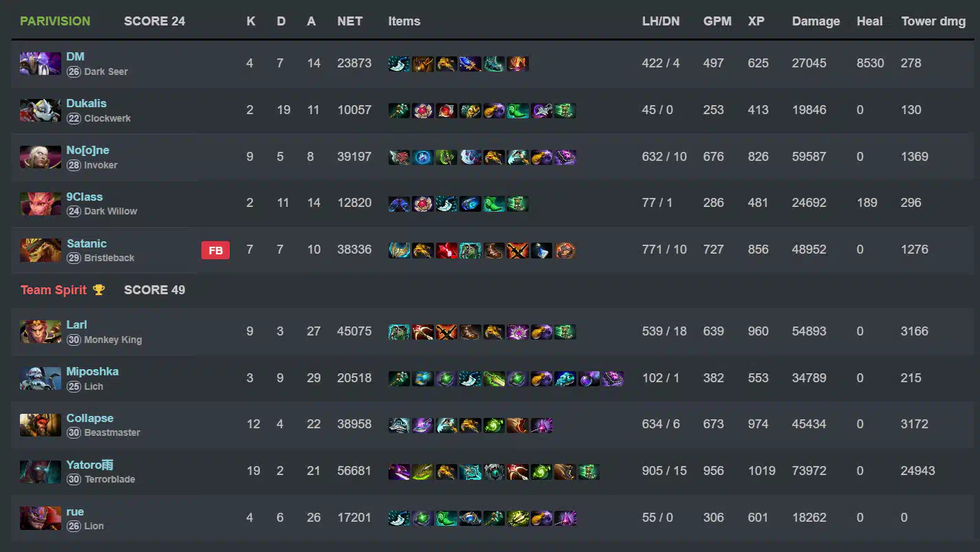
Task: Click the Monkey King hero portrait
Action: click(41, 331)
